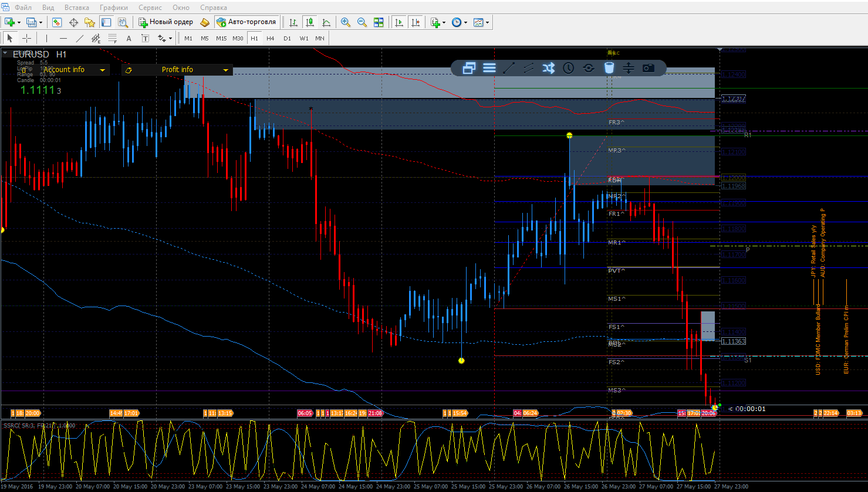Switch chart to bar chart mode
The image size is (868, 492).
(293, 22)
